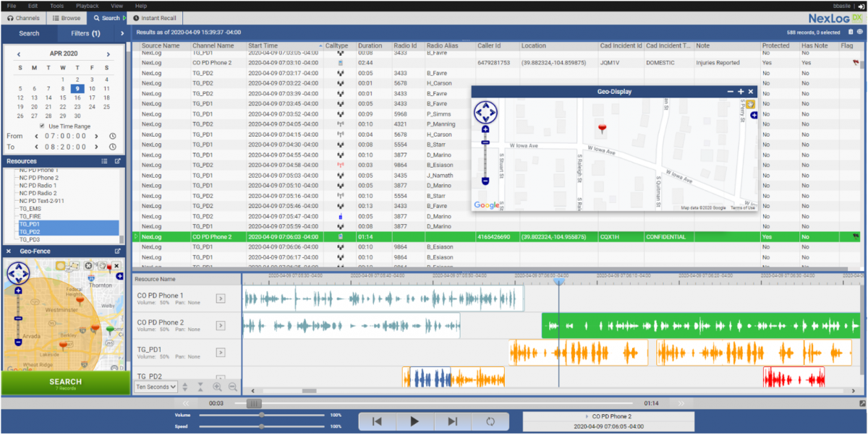Image resolution: width=868 pixels, height=435 pixels.
Task: Click the playback position slider handle
Action: coord(253,403)
